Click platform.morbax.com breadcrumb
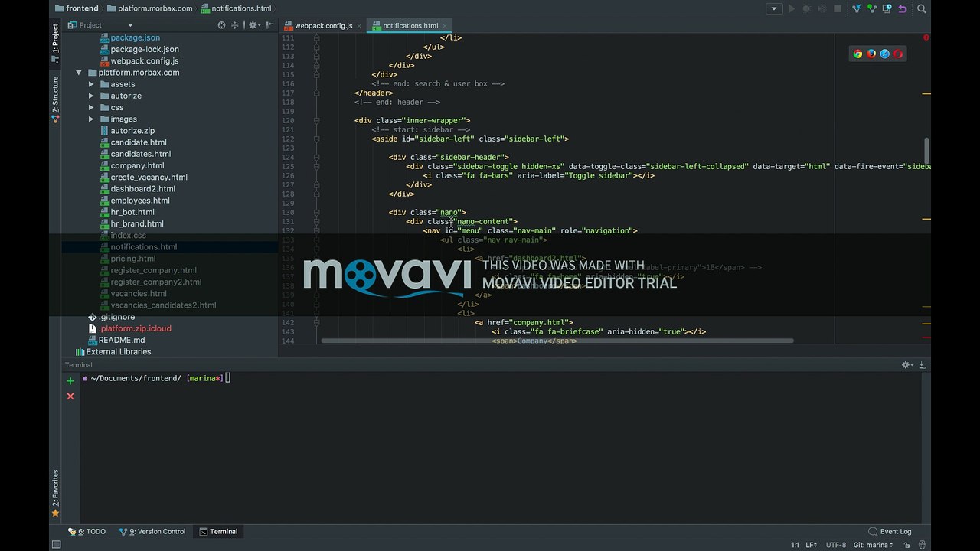 (x=149, y=8)
